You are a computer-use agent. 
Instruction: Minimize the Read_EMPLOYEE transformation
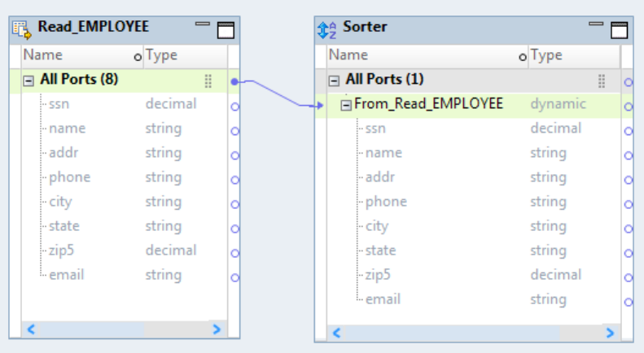pos(203,26)
